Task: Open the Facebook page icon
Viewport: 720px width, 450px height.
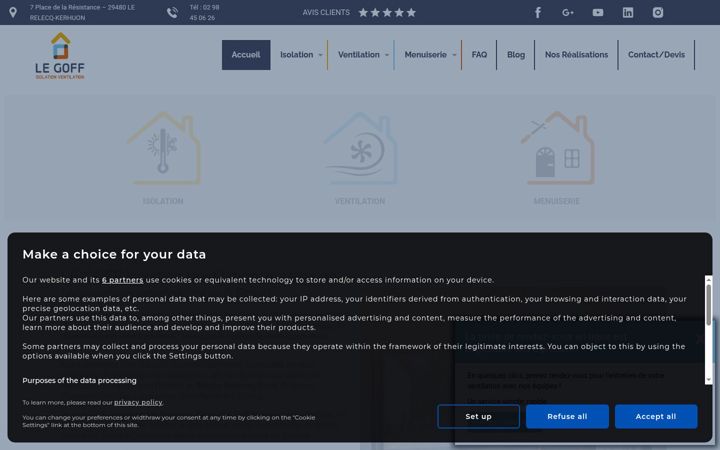Action: coord(538,12)
